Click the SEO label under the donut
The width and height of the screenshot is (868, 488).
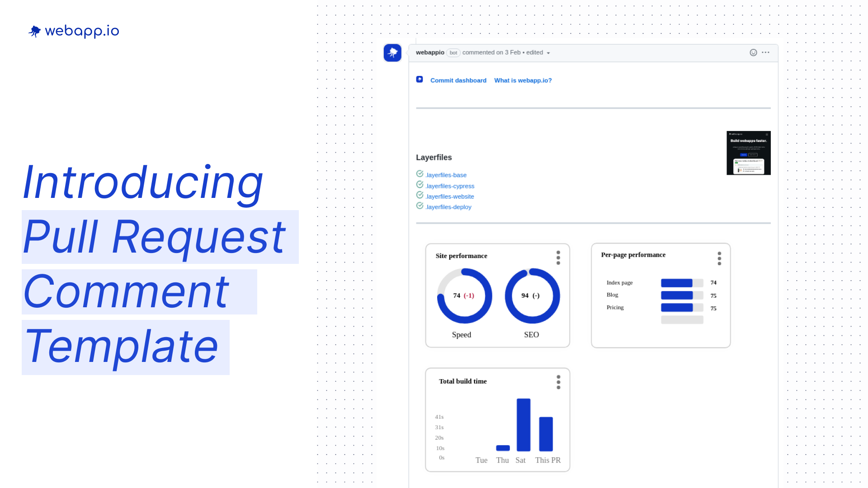(x=532, y=335)
